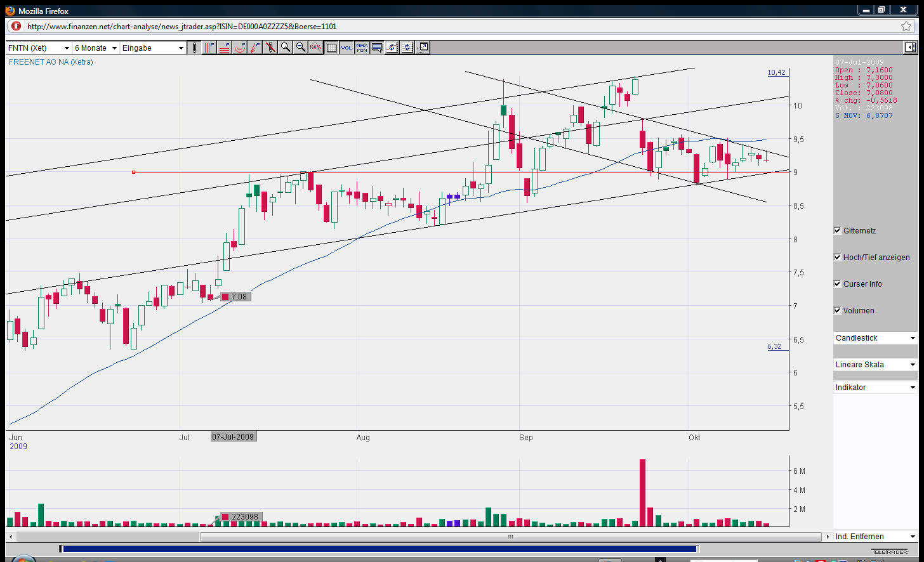Click the FREENET AG NA (Xetra) title
Viewport: 924px width, 562px height.
click(x=51, y=62)
